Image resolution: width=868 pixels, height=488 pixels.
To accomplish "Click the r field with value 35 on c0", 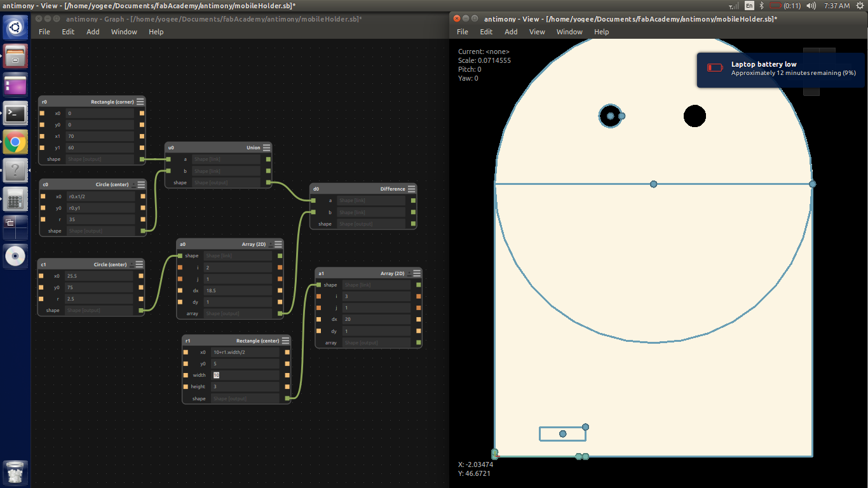I will (100, 219).
